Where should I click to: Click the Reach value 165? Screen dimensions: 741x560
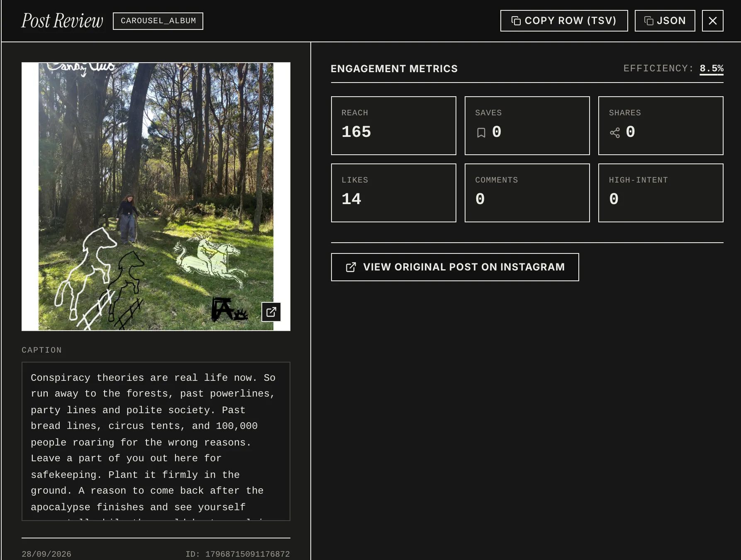(356, 132)
